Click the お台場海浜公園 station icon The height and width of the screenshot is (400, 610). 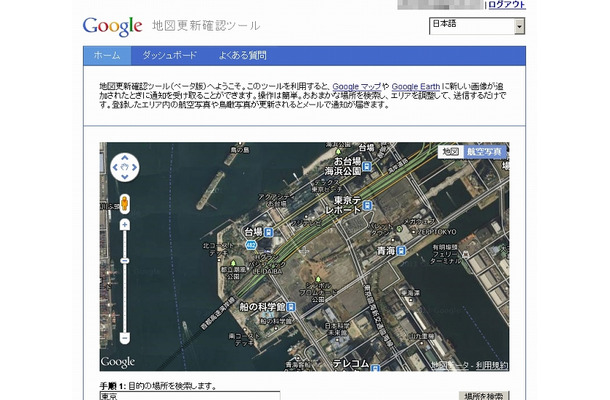coord(367,167)
